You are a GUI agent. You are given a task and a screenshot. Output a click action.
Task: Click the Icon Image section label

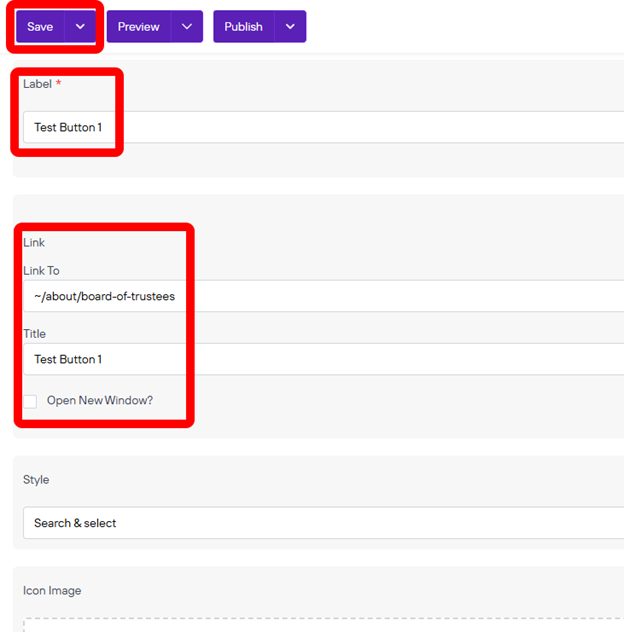(52, 590)
